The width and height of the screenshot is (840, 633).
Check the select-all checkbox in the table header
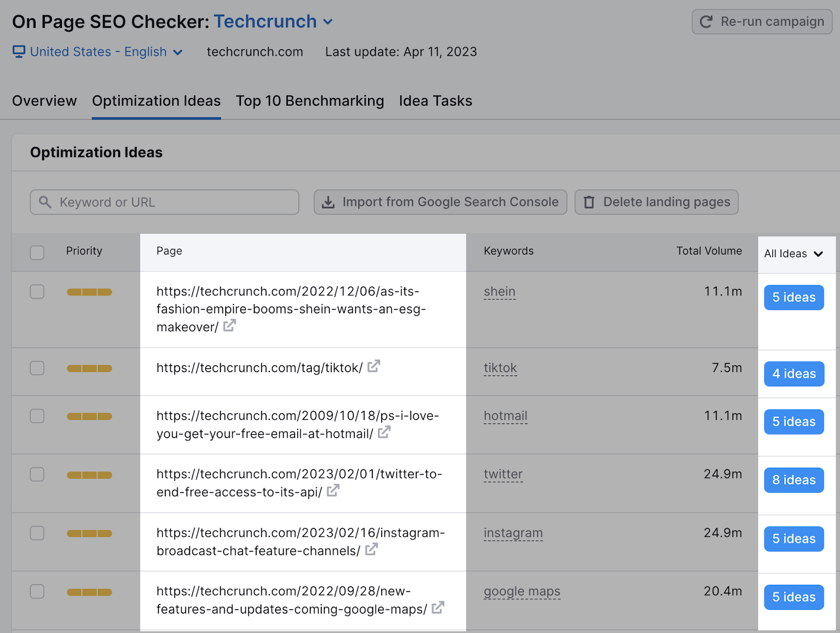tap(37, 252)
